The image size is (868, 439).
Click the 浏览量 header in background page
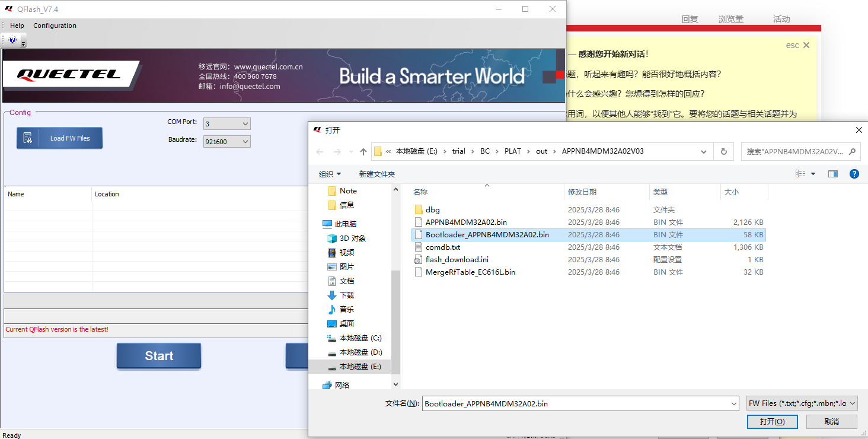[731, 19]
